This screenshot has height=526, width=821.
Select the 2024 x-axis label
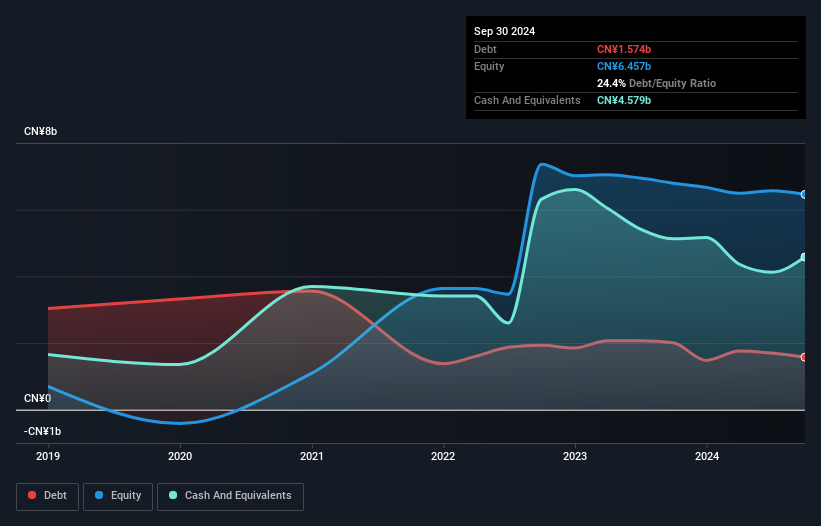(x=707, y=456)
